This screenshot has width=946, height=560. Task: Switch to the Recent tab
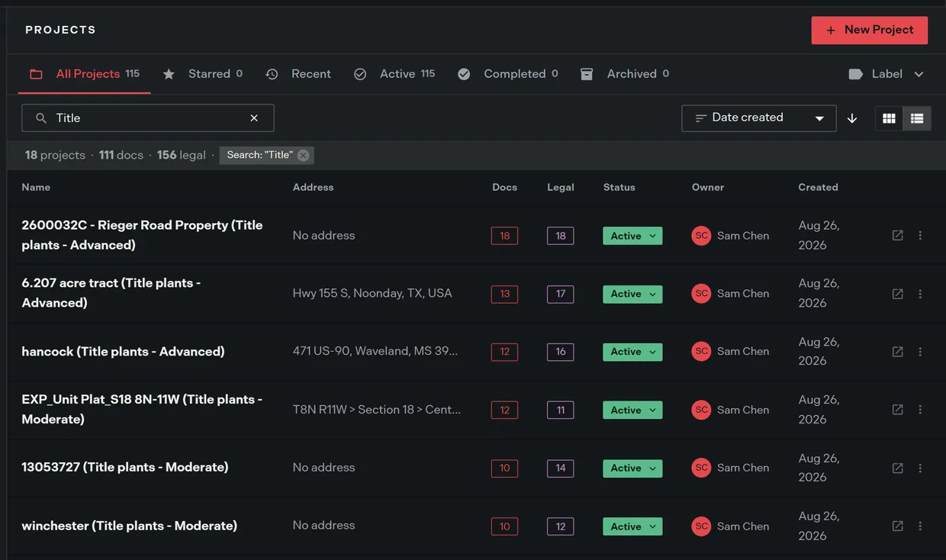[298, 74]
